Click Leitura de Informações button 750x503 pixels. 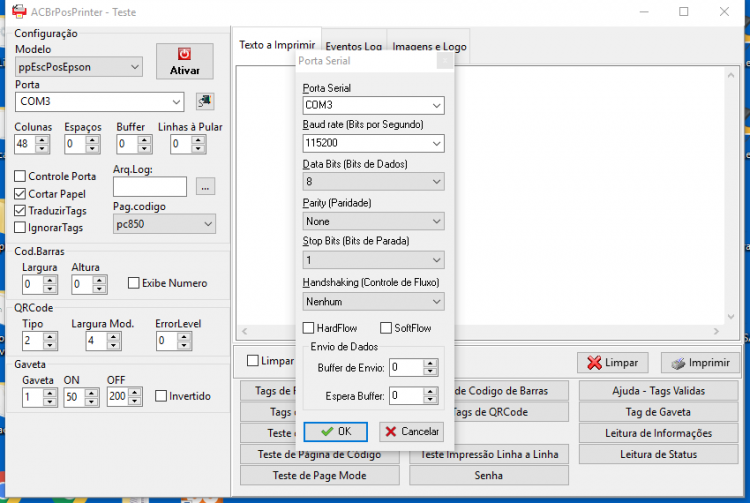pyautogui.click(x=658, y=433)
